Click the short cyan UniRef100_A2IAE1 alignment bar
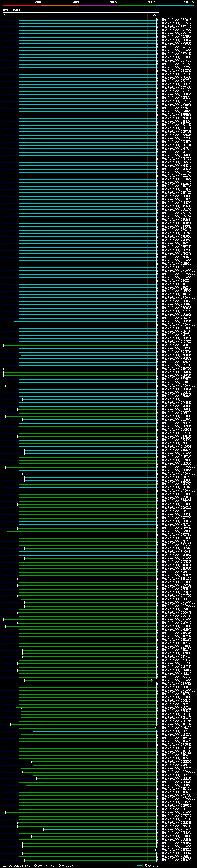The height and width of the screenshot is (868, 197). [x=100, y=830]
